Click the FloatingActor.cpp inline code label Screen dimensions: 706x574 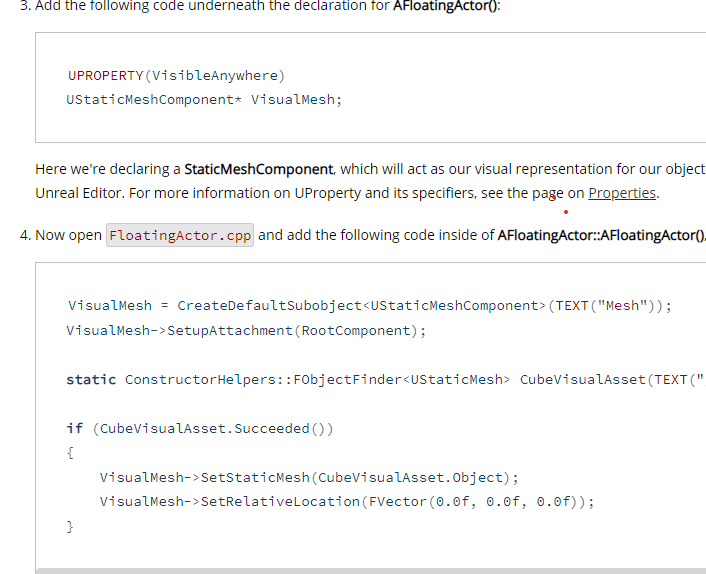pos(180,236)
